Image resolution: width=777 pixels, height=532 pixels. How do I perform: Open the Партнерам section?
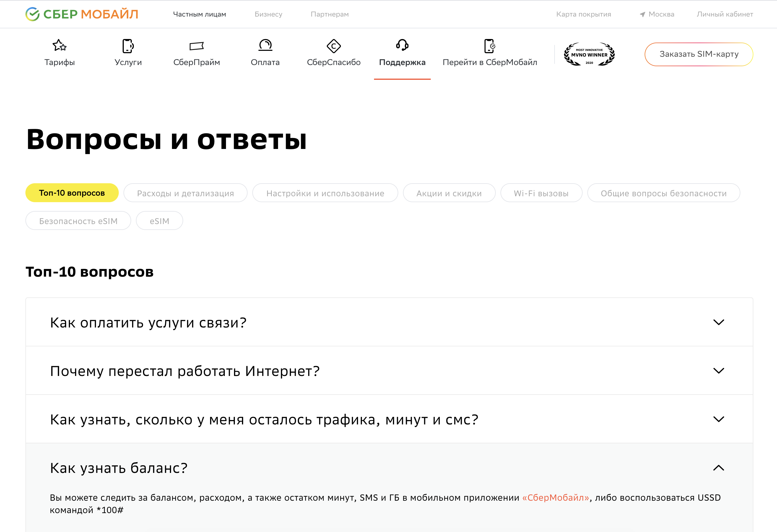point(330,14)
